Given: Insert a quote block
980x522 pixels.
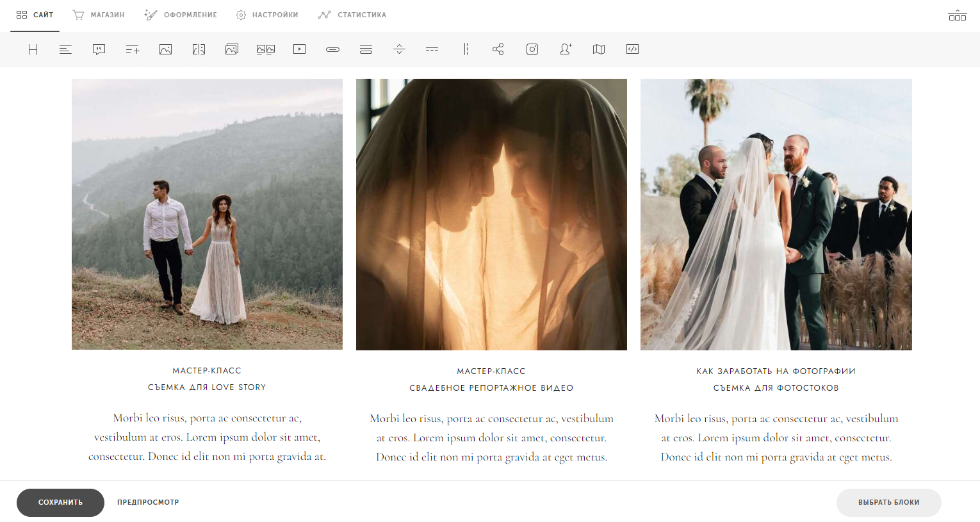Looking at the screenshot, I should [99, 49].
